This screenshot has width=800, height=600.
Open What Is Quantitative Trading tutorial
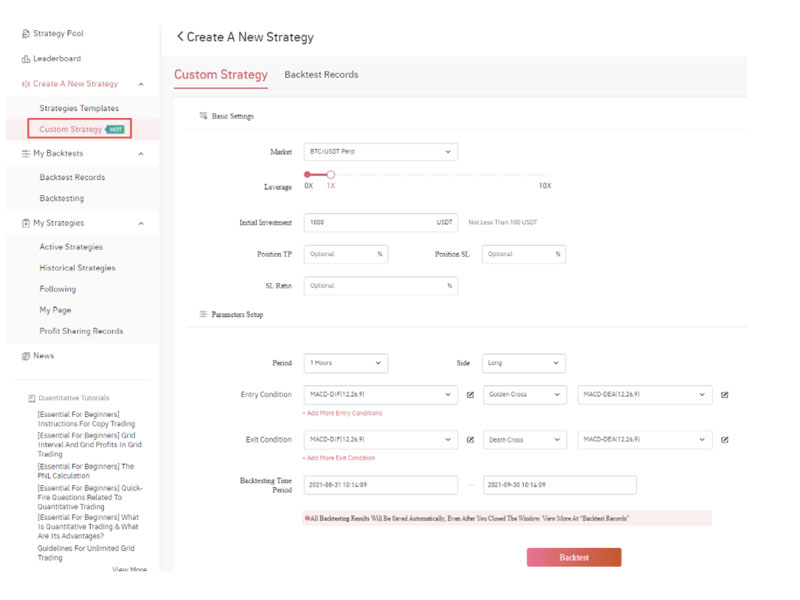(88, 527)
